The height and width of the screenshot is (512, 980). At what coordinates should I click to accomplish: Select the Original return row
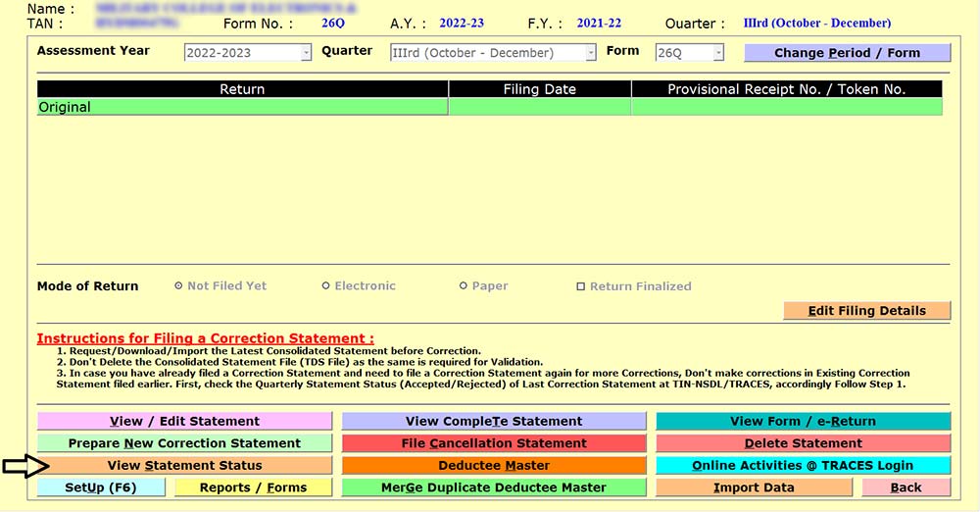click(242, 107)
